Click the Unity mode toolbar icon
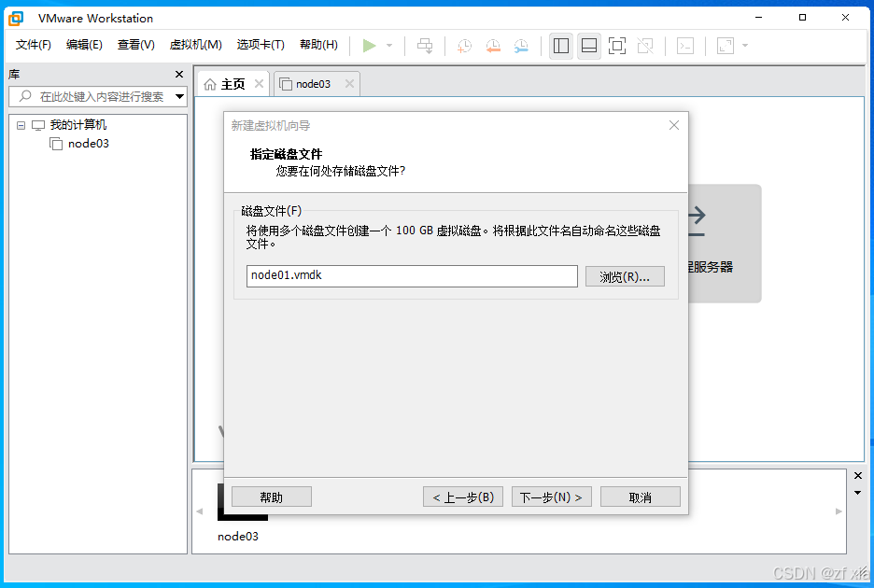The height and width of the screenshot is (588, 874). (645, 45)
